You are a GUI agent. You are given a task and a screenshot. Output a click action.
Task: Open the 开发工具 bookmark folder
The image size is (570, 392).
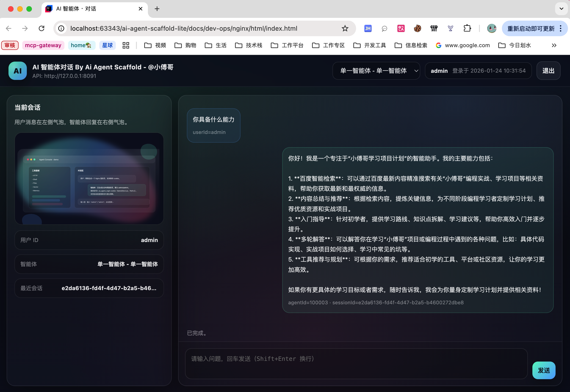click(x=370, y=45)
